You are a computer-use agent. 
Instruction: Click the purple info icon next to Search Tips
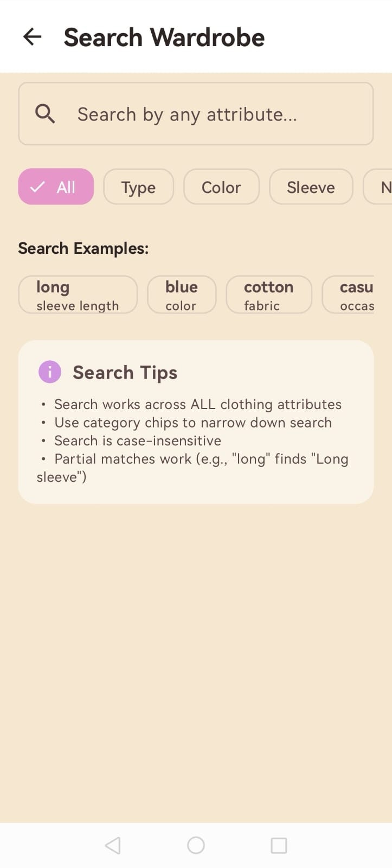(x=49, y=372)
